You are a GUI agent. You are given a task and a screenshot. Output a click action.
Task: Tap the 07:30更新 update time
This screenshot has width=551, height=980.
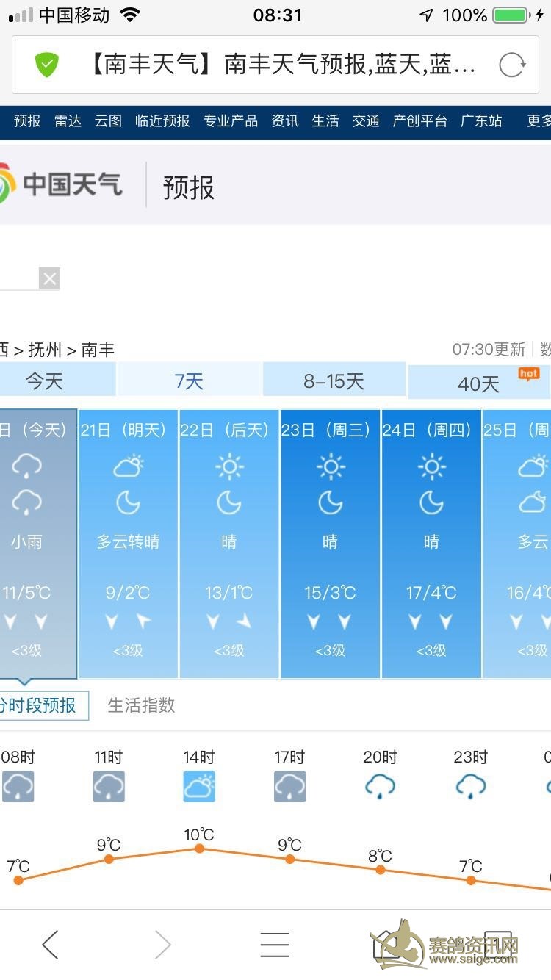click(x=489, y=349)
